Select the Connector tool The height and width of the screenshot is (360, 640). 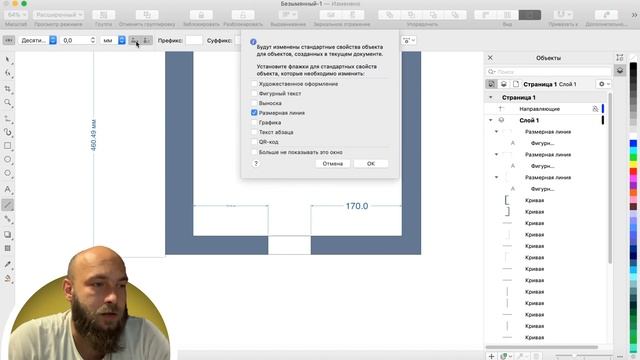(8, 219)
